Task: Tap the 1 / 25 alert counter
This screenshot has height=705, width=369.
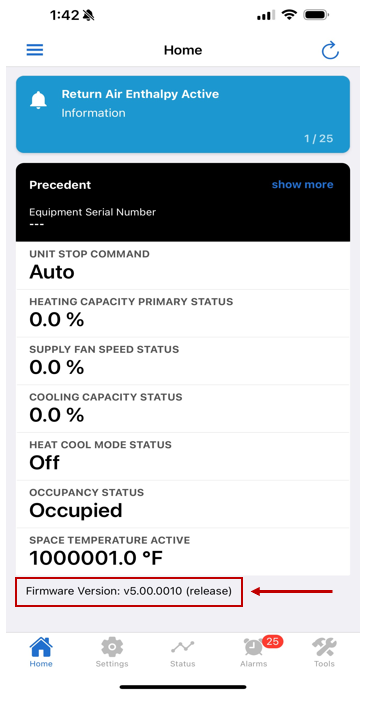Action: (x=319, y=138)
